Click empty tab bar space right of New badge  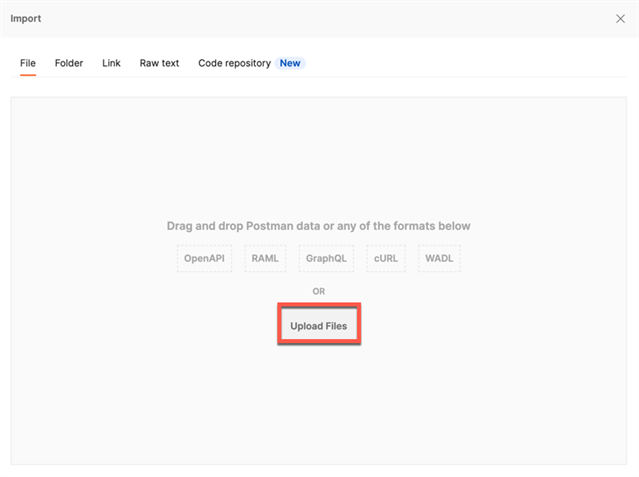pos(460,63)
